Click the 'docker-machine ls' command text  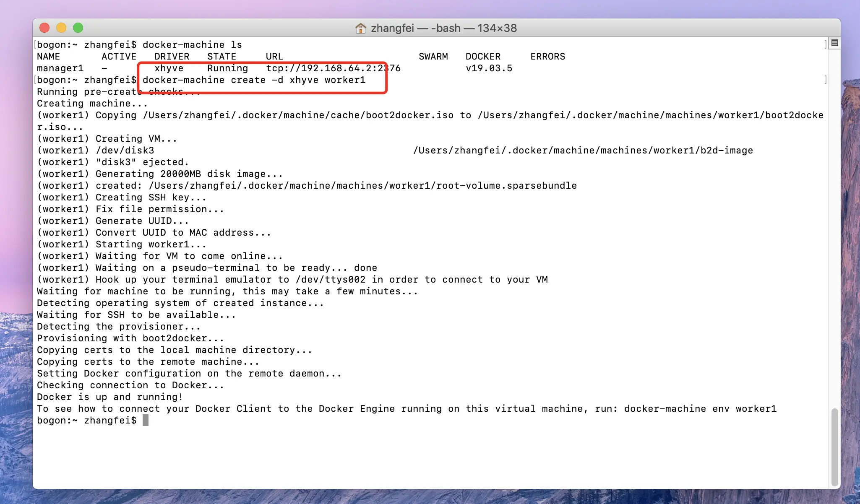pyautogui.click(x=192, y=44)
